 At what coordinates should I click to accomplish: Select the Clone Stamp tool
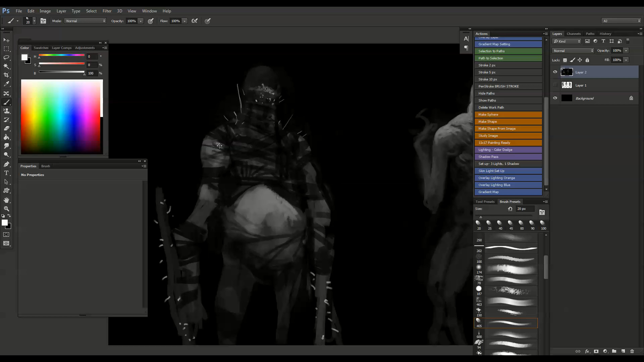pyautogui.click(x=6, y=111)
